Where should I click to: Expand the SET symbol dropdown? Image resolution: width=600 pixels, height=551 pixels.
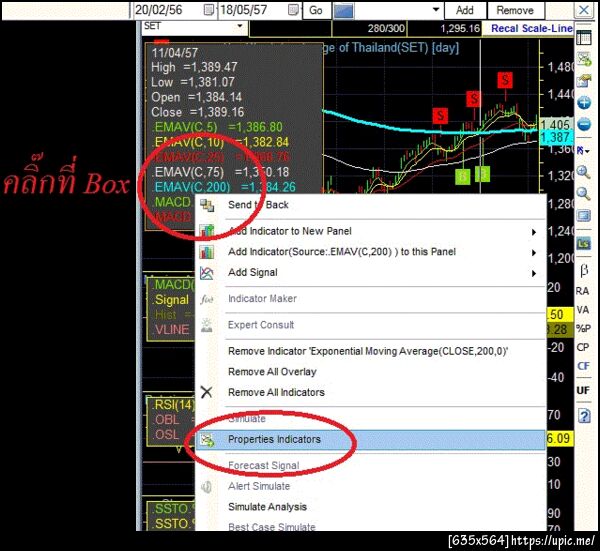pos(240,26)
